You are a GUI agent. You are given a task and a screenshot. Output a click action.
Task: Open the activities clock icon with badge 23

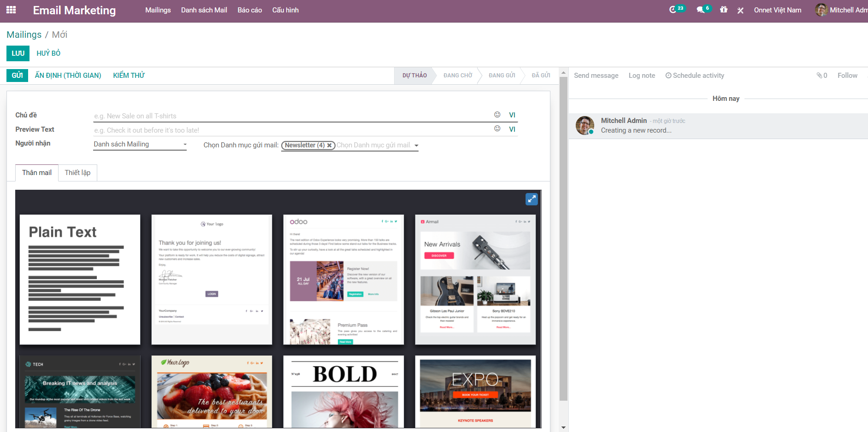coord(673,10)
